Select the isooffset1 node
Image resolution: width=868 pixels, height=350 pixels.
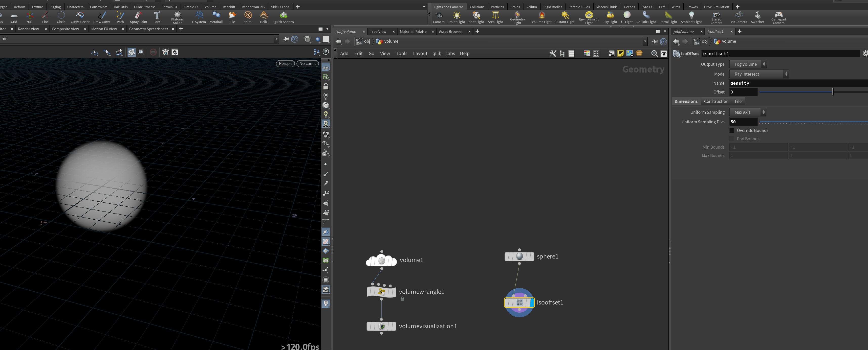(x=519, y=302)
